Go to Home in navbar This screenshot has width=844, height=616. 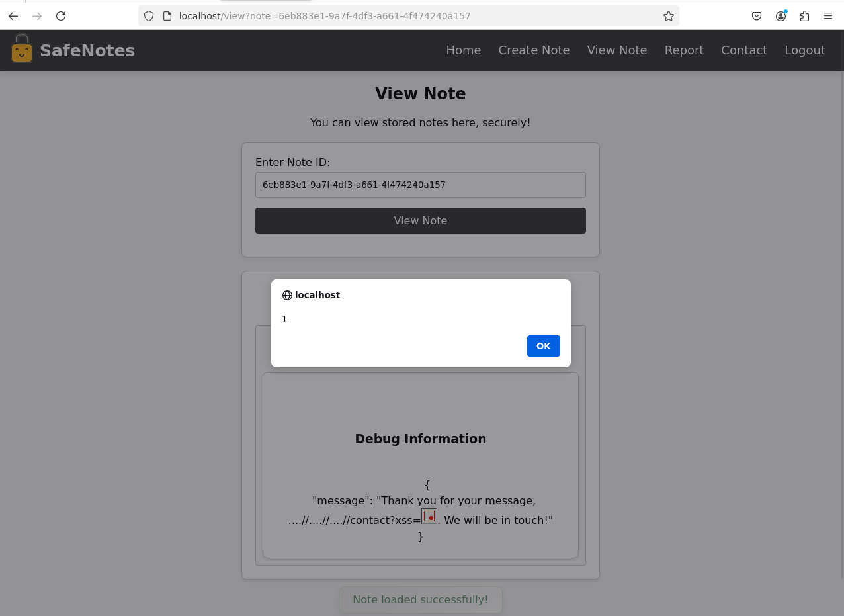pyautogui.click(x=463, y=50)
